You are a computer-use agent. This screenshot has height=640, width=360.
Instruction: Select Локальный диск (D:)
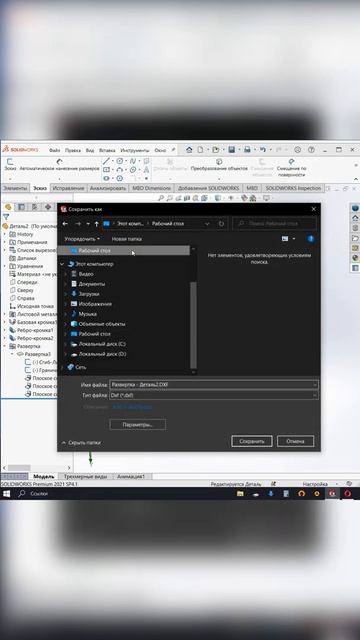98,354
